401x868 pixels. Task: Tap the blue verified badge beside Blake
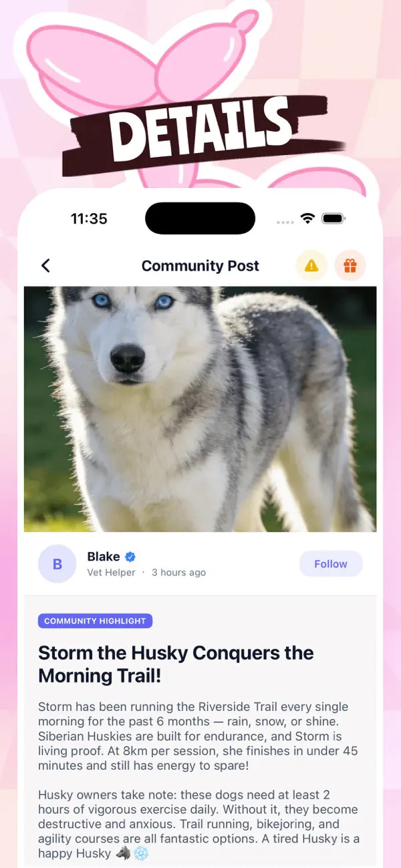click(x=131, y=557)
